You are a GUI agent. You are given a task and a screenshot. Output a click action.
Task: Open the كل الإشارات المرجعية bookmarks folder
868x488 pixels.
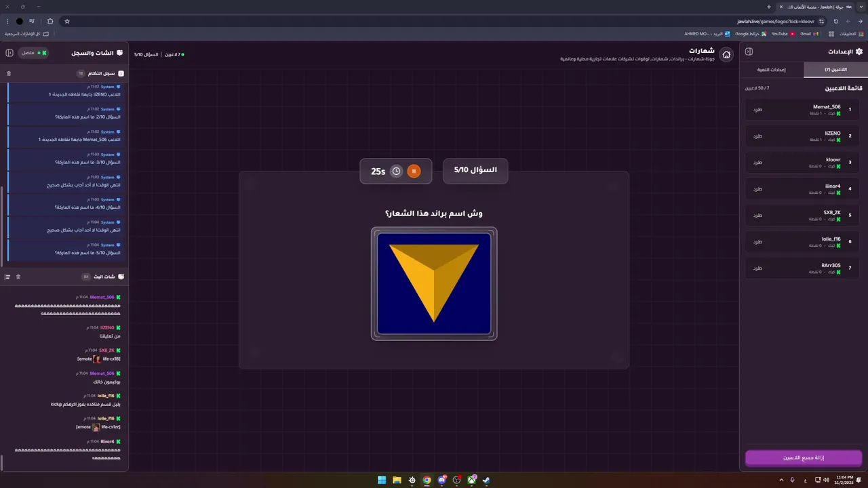click(x=26, y=33)
